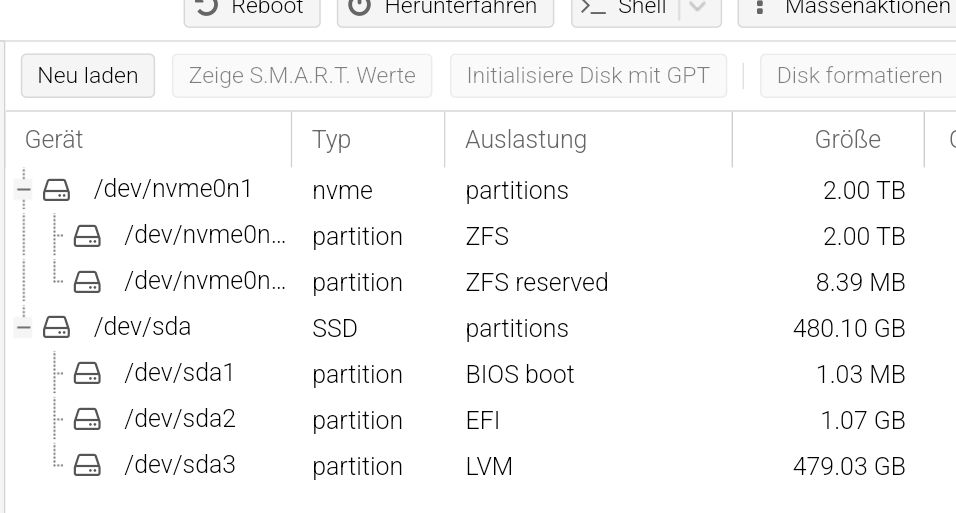Click the Auslastung column header
The image size is (956, 513).
tap(588, 140)
